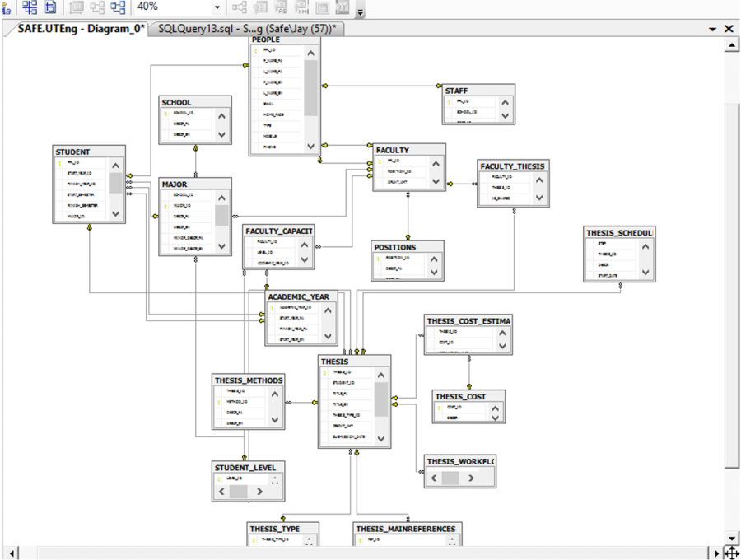741x560 pixels.
Task: Click the STAFF table scroll-down arrow
Action: (506, 116)
